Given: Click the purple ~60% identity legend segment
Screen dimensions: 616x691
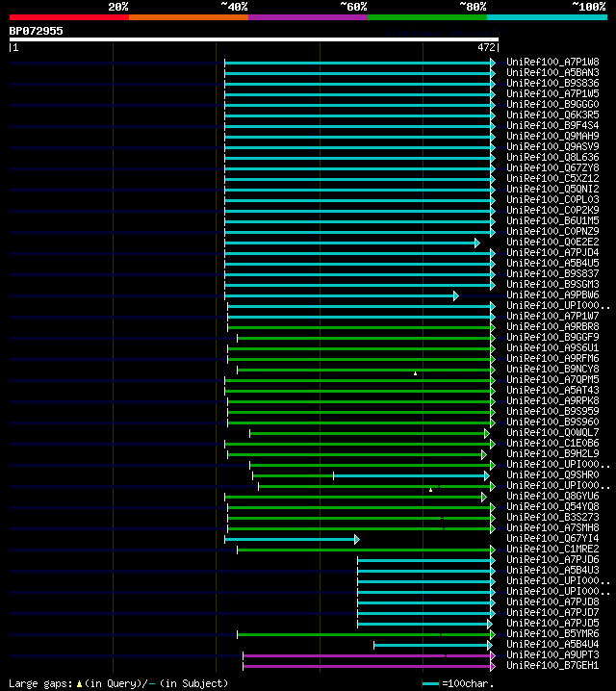Looking at the screenshot, I should (308, 17).
